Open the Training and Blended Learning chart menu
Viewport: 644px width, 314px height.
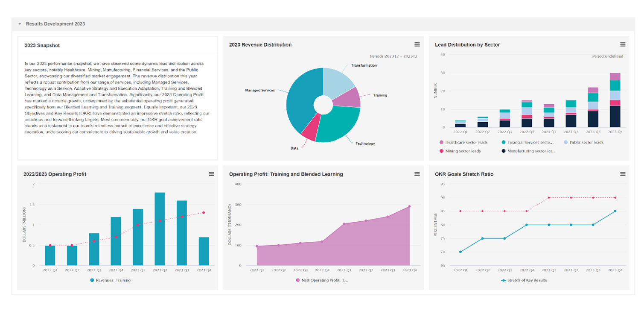pos(417,174)
